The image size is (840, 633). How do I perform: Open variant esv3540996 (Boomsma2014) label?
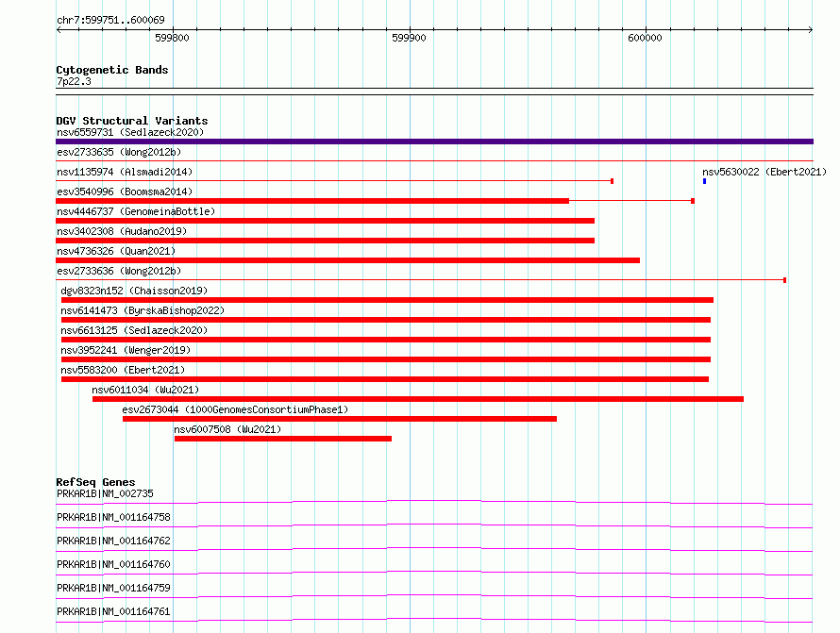click(x=125, y=192)
